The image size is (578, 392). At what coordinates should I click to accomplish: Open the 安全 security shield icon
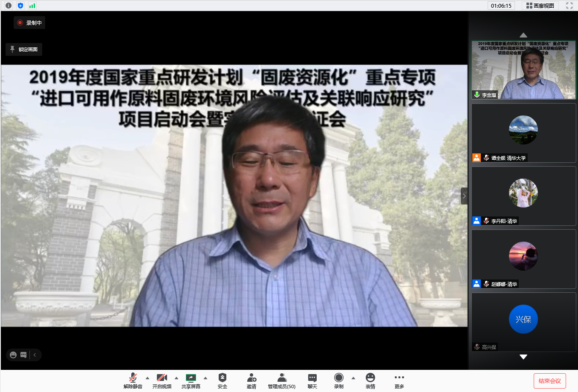(222, 378)
